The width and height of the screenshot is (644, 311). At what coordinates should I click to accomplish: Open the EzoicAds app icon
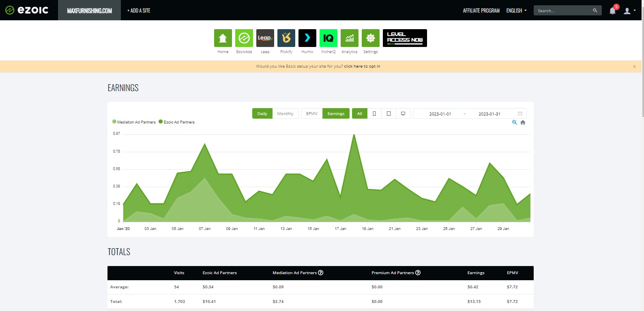pos(244,38)
